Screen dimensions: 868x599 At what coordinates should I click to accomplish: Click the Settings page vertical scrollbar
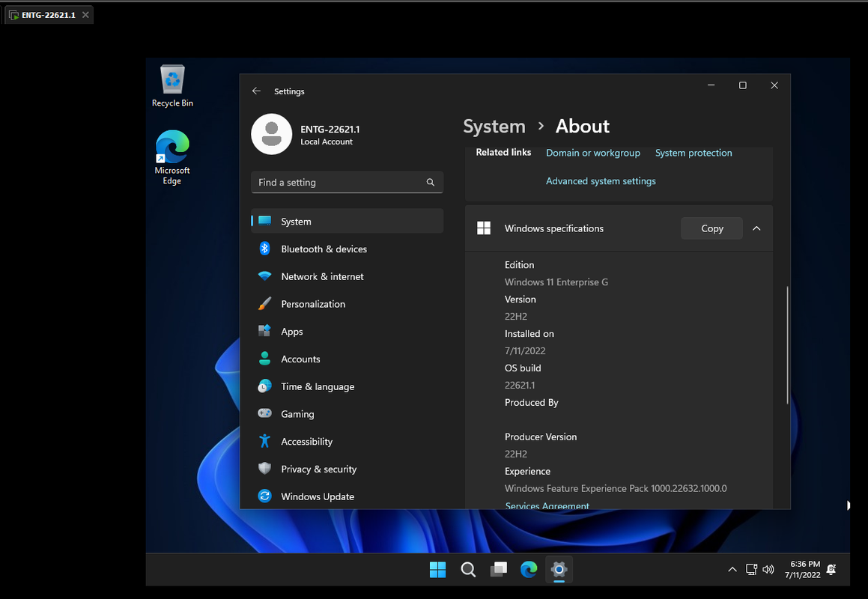[x=786, y=345]
